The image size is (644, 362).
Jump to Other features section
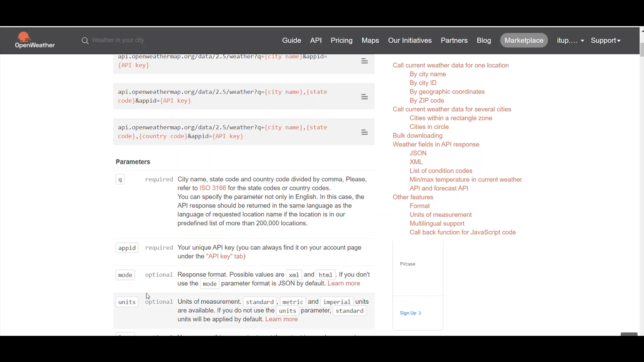point(413,197)
